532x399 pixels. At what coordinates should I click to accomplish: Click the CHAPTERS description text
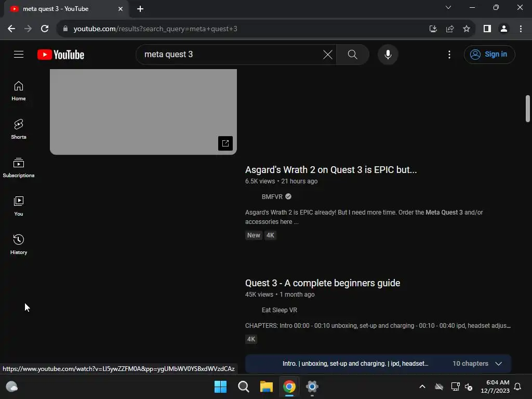[378, 326]
